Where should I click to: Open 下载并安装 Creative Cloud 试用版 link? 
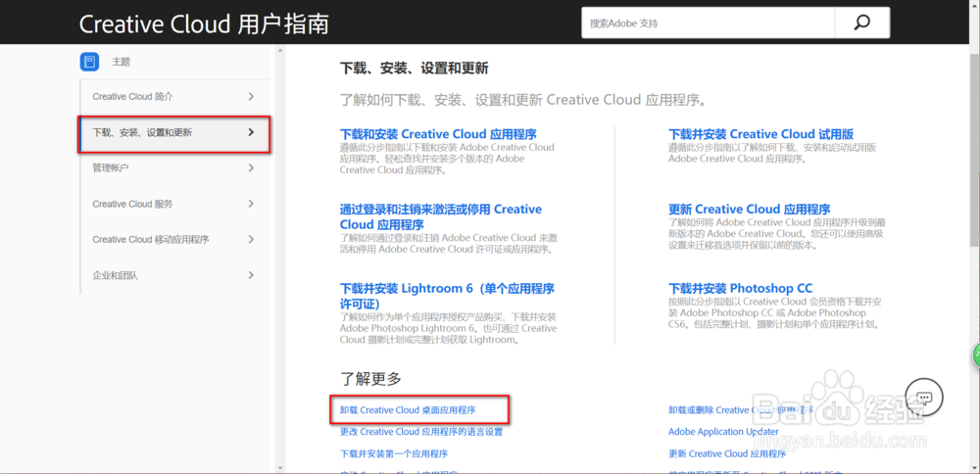pos(760,134)
